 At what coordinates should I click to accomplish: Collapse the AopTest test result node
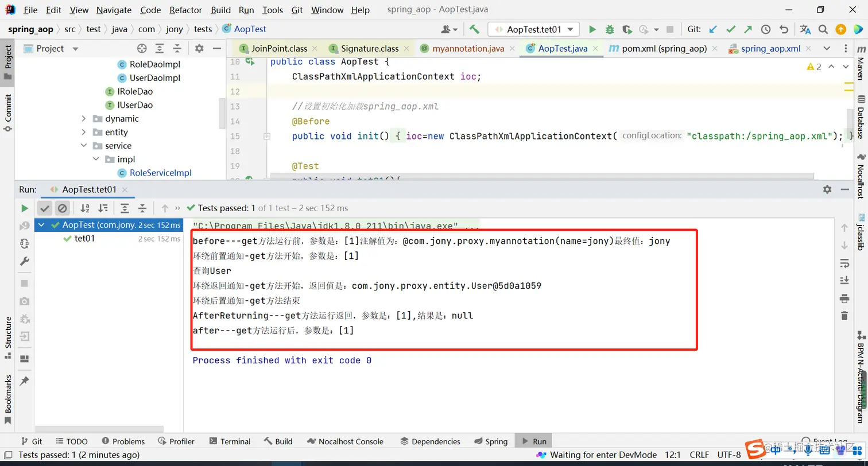[42, 225]
